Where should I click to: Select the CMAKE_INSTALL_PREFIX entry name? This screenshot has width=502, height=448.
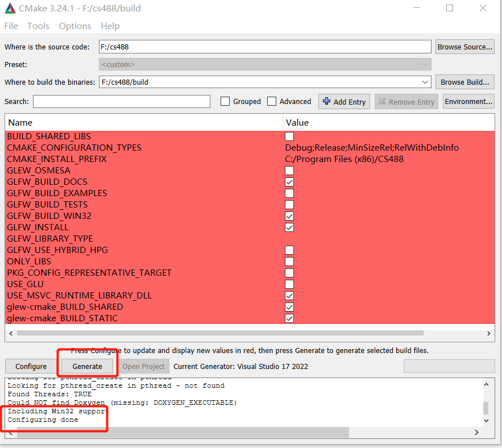click(57, 159)
